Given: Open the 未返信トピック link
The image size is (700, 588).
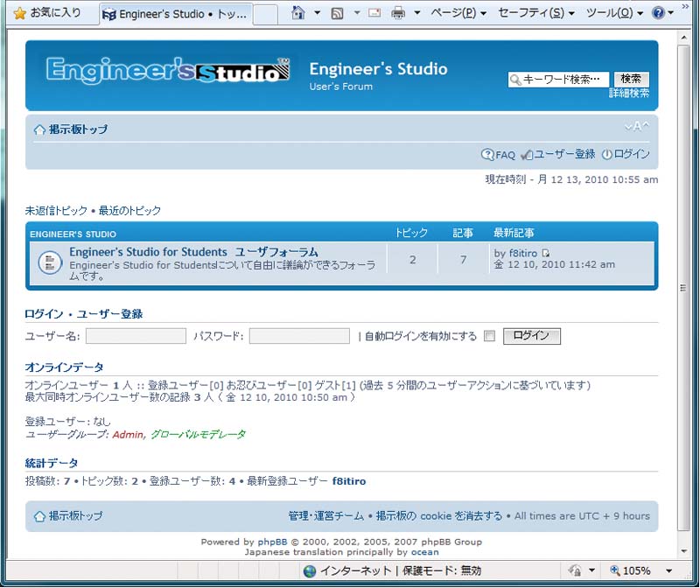Looking at the screenshot, I should coord(56,211).
